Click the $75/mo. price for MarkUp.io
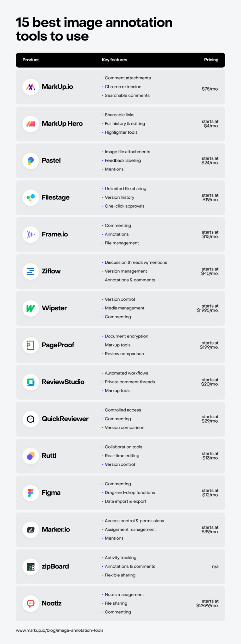The image size is (241, 644). pos(210,89)
